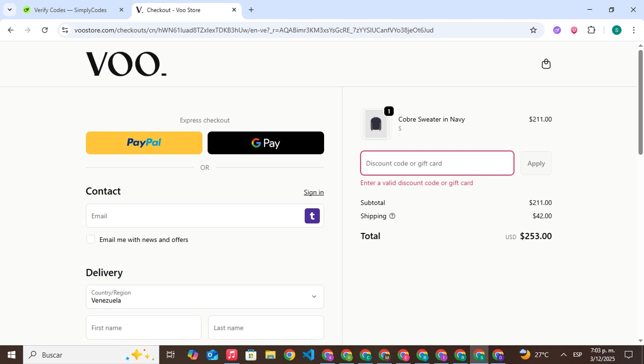Open Chrome's three-dot menu

coord(634,30)
